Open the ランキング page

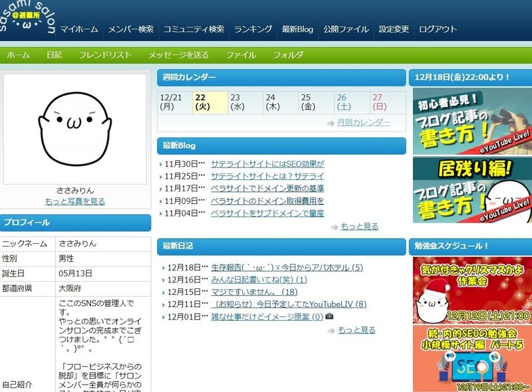(253, 29)
